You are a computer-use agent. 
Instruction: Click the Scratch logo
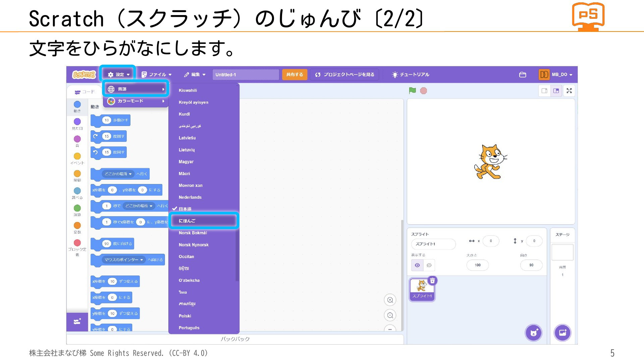tap(84, 74)
